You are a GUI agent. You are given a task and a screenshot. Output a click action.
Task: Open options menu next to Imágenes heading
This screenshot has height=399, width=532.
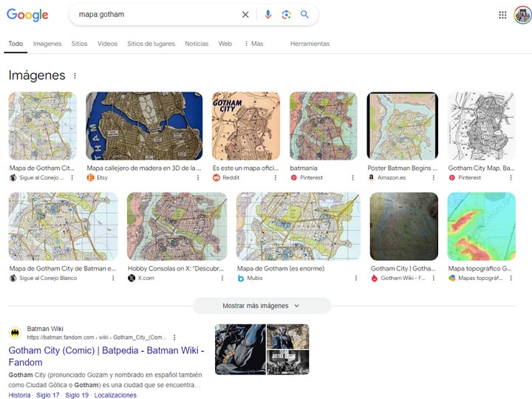point(75,75)
